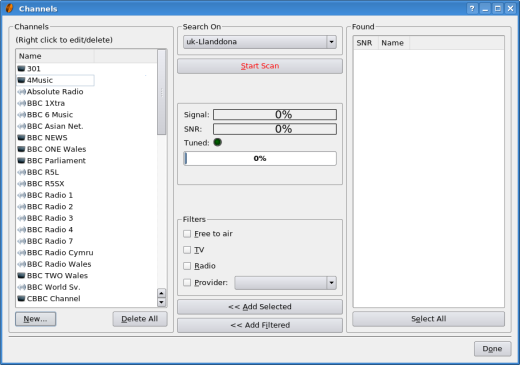Image resolution: width=520 pixels, height=365 pixels.
Task: Select all found channels
Action: pyautogui.click(x=428, y=319)
